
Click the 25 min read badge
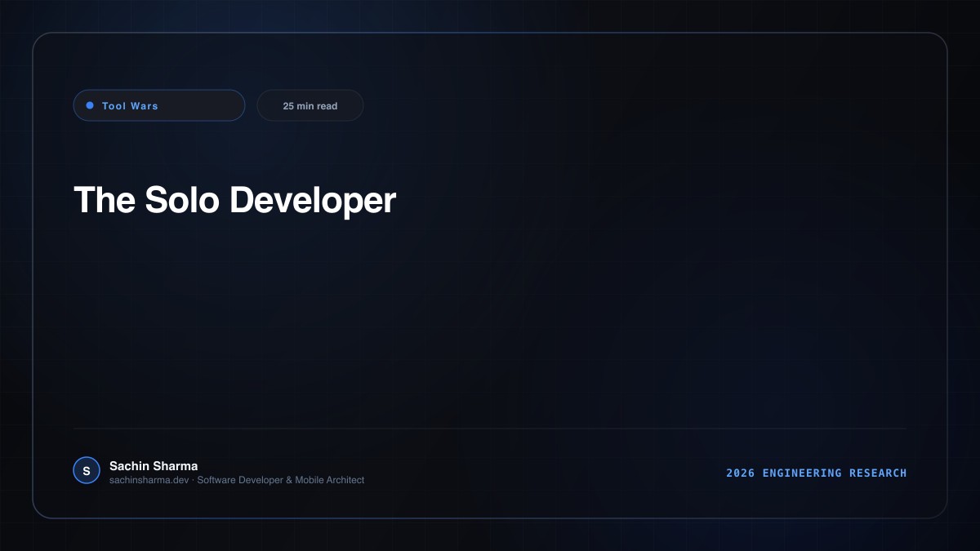point(310,105)
